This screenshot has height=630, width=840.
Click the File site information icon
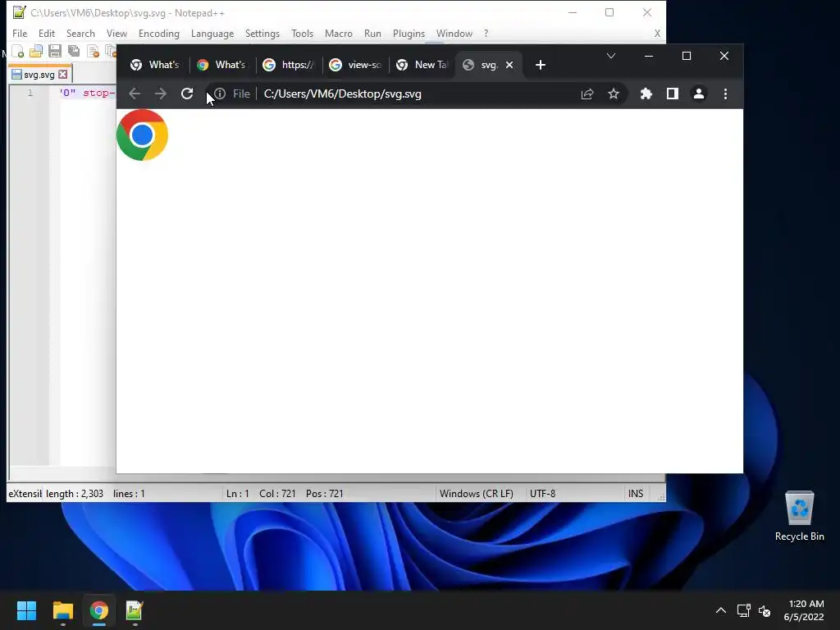220,94
